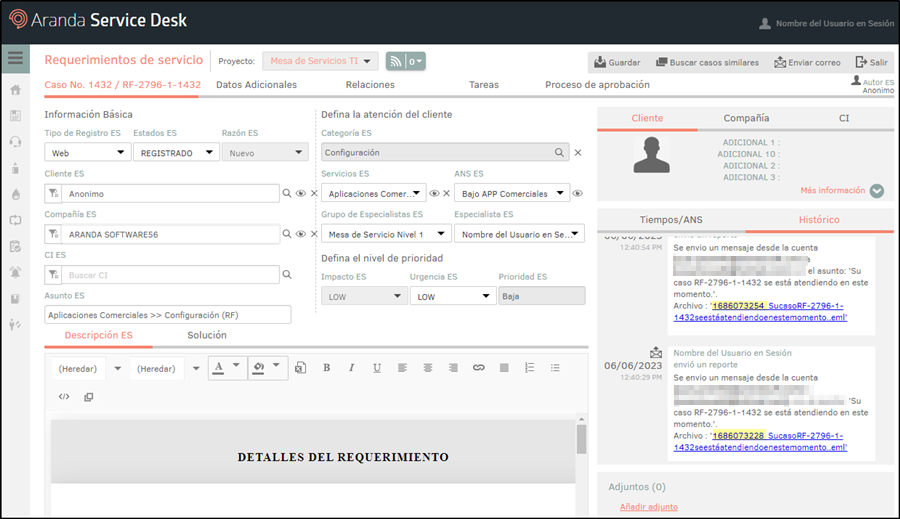
Task: Click the Salir button
Action: pyautogui.click(x=872, y=62)
